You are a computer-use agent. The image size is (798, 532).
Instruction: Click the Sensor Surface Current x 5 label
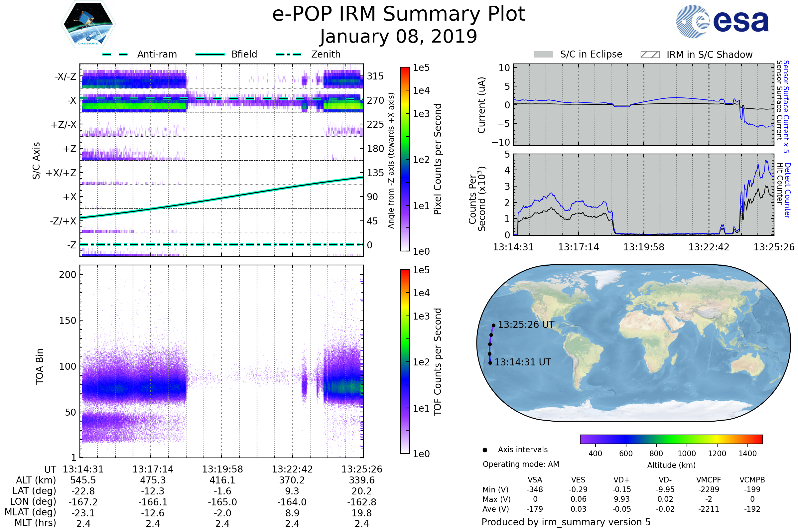click(x=786, y=106)
